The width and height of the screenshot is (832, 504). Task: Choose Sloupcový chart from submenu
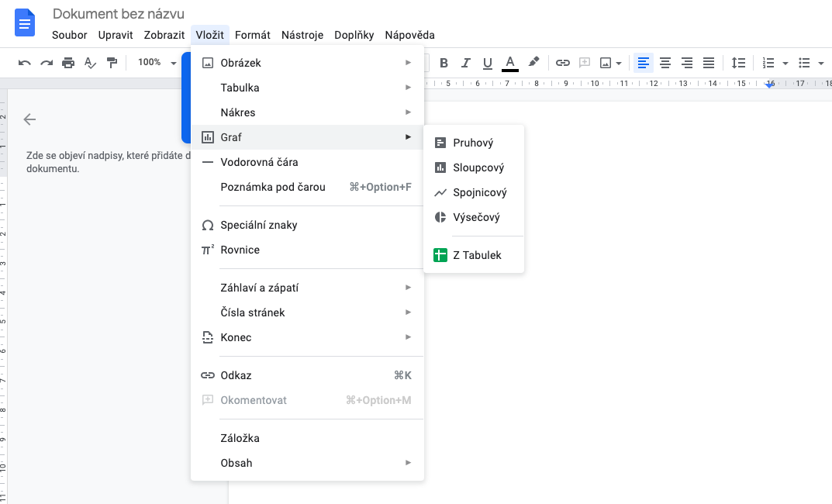[x=478, y=167]
